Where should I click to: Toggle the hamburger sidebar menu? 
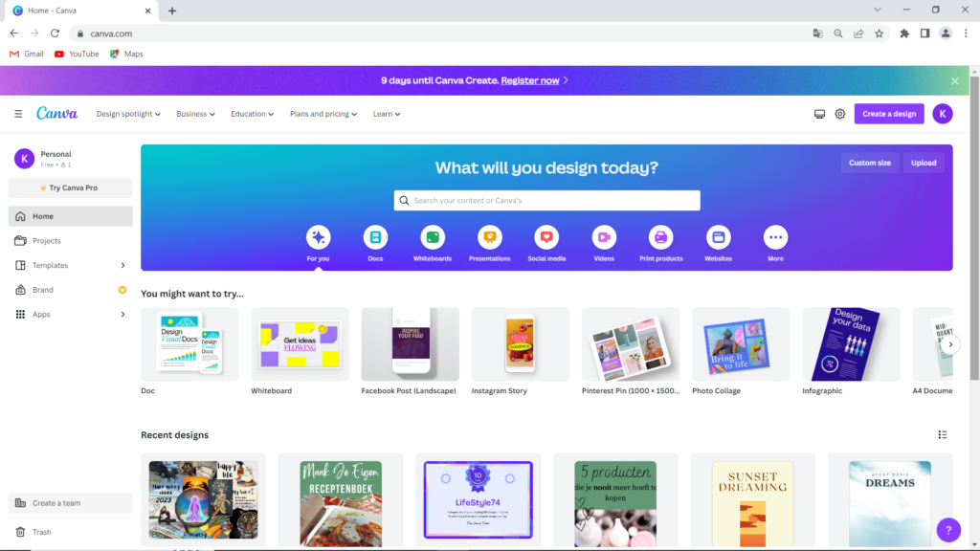click(x=18, y=114)
